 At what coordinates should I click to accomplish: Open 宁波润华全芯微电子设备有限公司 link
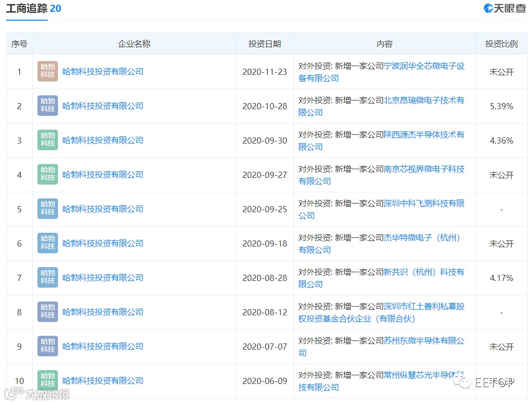[424, 66]
